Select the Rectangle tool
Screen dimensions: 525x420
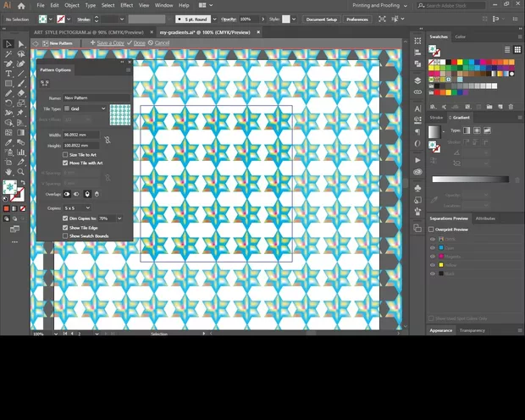point(8,83)
